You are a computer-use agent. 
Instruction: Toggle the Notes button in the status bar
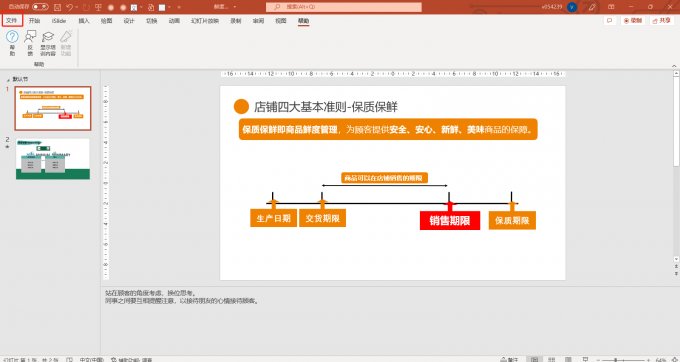coord(510,359)
